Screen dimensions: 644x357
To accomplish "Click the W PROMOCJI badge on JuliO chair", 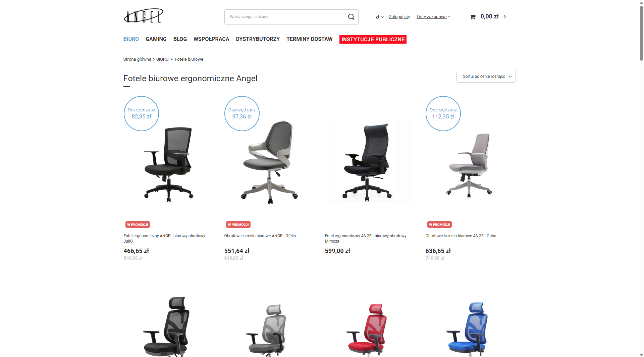I will (138, 224).
